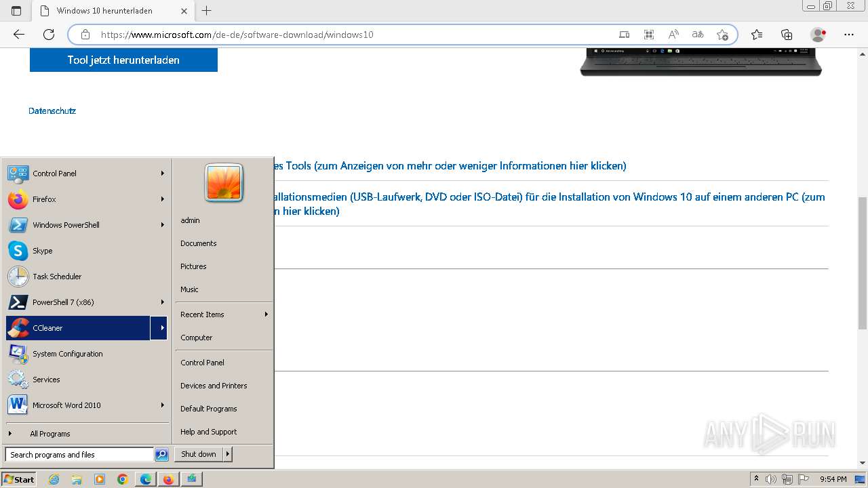Click the Start button
868x488 pixels.
[19, 479]
